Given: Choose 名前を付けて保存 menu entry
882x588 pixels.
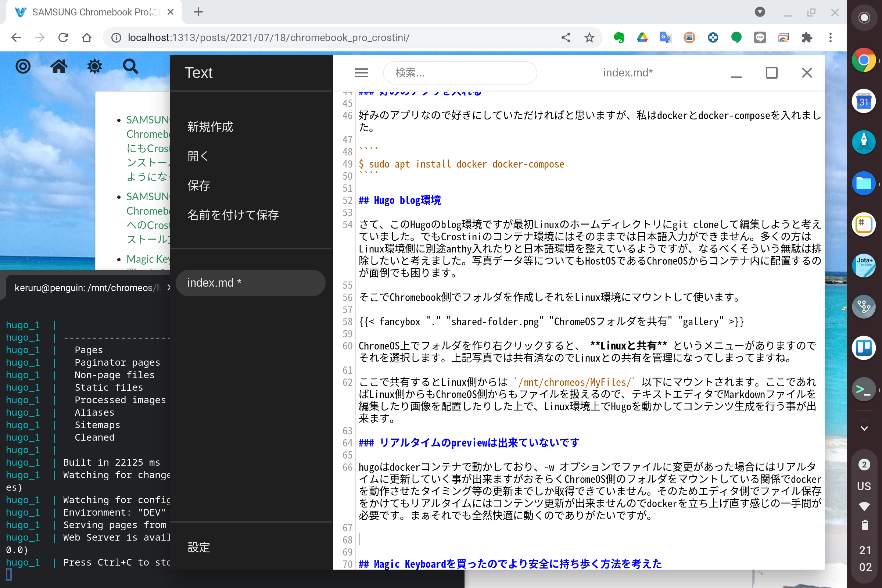Looking at the screenshot, I should coord(233,215).
